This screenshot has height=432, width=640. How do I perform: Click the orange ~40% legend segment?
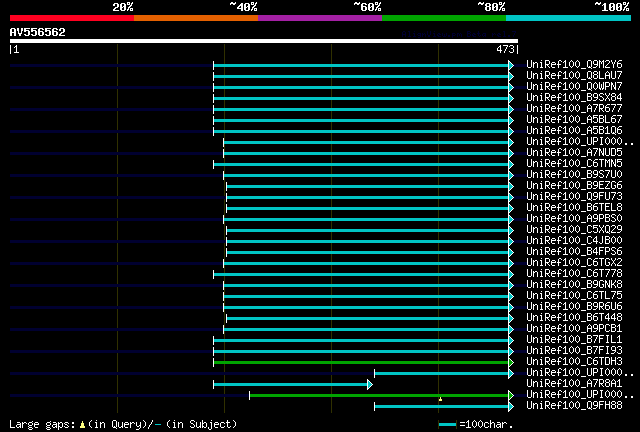click(x=196, y=18)
